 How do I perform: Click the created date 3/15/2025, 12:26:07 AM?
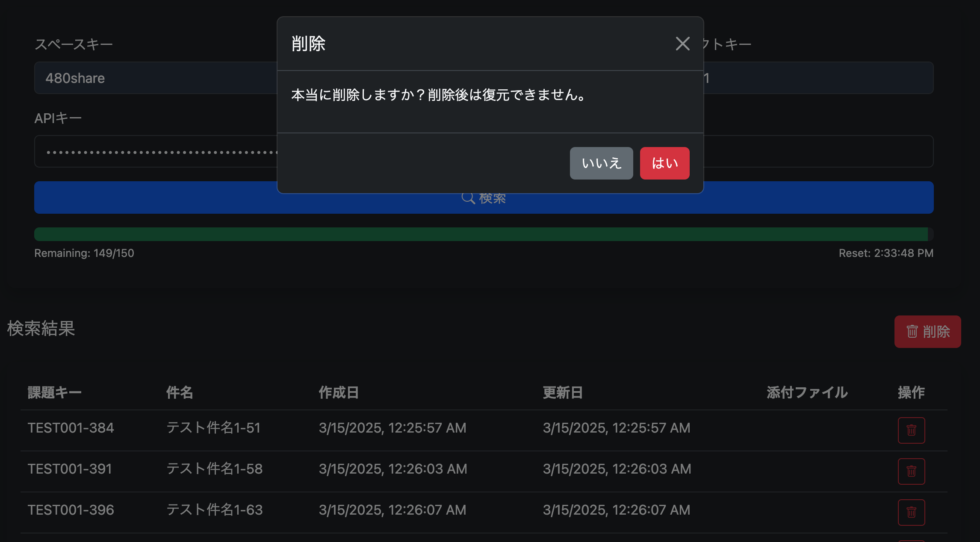pos(393,510)
